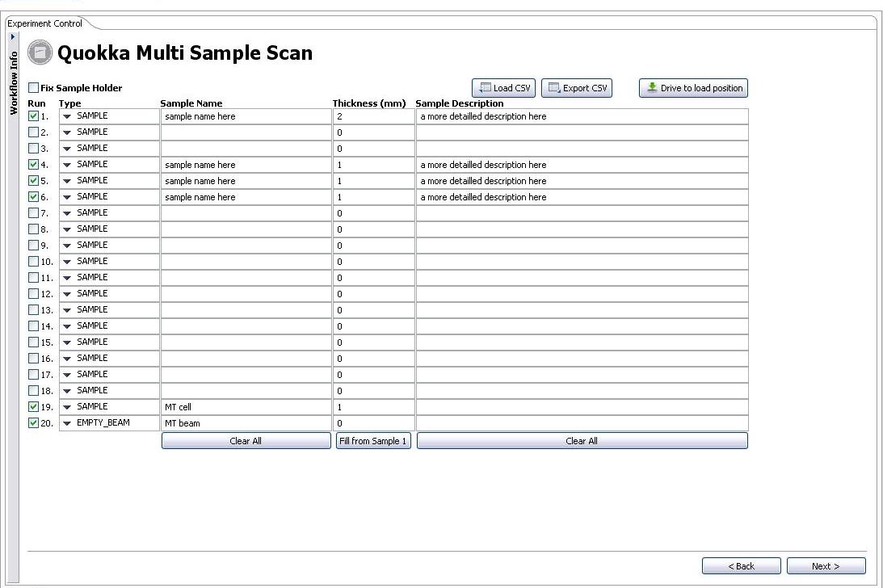The image size is (883, 588).
Task: Check the run 7 checkbox
Action: pos(34,213)
